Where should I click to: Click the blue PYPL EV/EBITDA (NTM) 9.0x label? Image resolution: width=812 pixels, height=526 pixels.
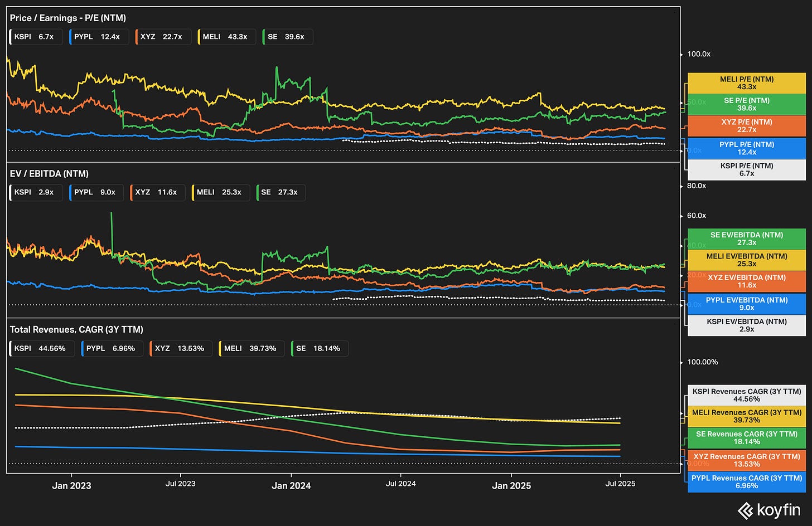pyautogui.click(x=747, y=304)
